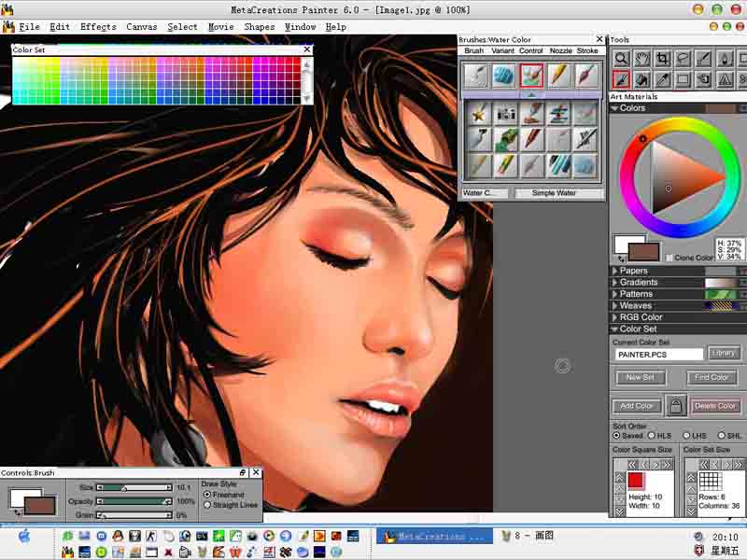Open the Help menu
This screenshot has height=560, width=747.
336,27
